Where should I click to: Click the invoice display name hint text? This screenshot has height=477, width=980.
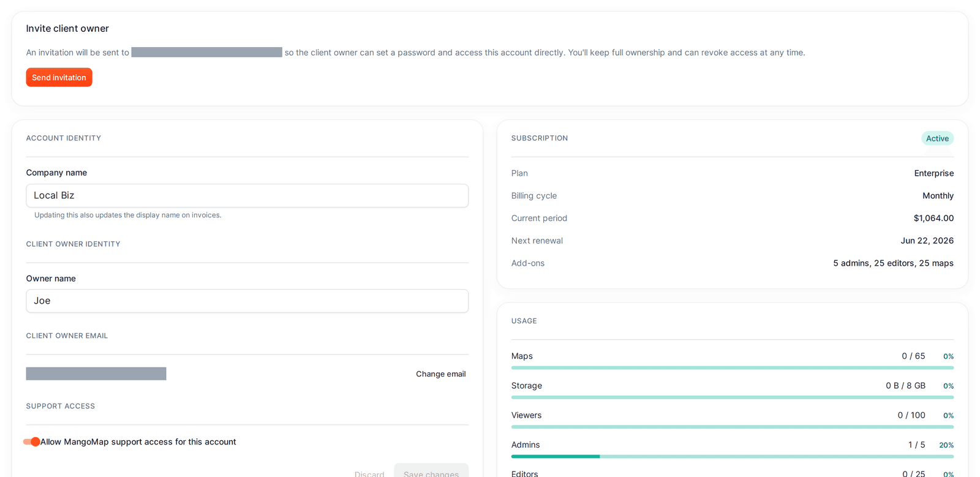click(128, 216)
